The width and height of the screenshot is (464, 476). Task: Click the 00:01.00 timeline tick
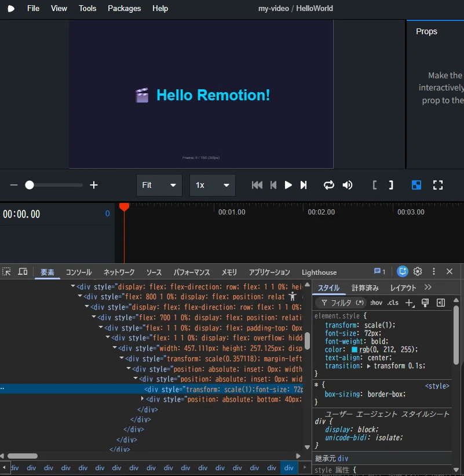pyautogui.click(x=232, y=212)
